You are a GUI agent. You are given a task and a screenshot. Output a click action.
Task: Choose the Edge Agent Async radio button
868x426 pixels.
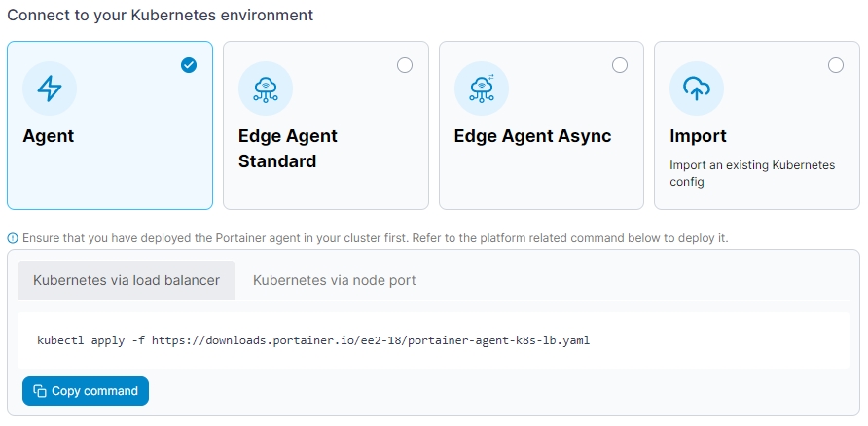(x=620, y=65)
